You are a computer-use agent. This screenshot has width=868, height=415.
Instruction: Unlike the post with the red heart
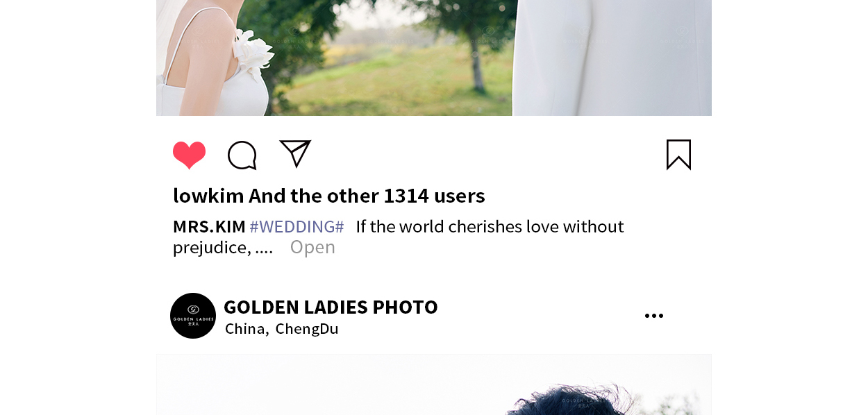[189, 155]
